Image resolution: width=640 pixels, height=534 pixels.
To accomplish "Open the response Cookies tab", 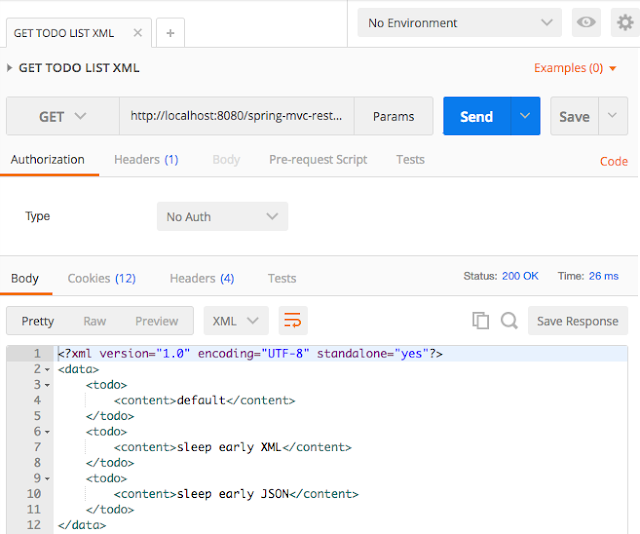I will [101, 278].
